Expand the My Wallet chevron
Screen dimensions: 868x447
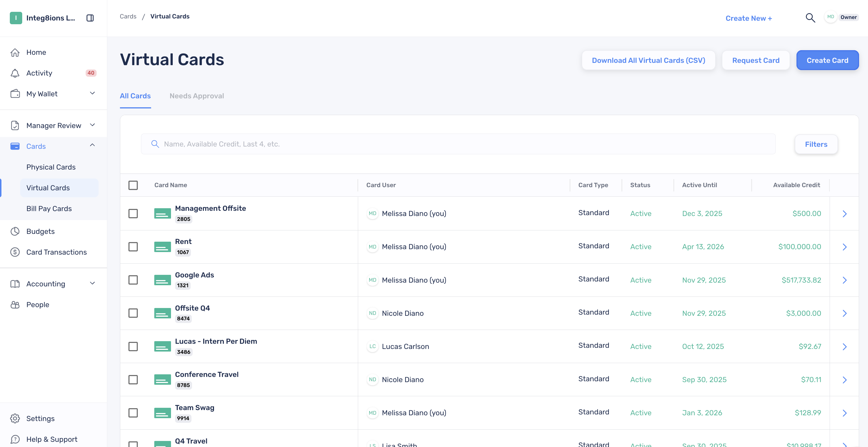[92, 93]
